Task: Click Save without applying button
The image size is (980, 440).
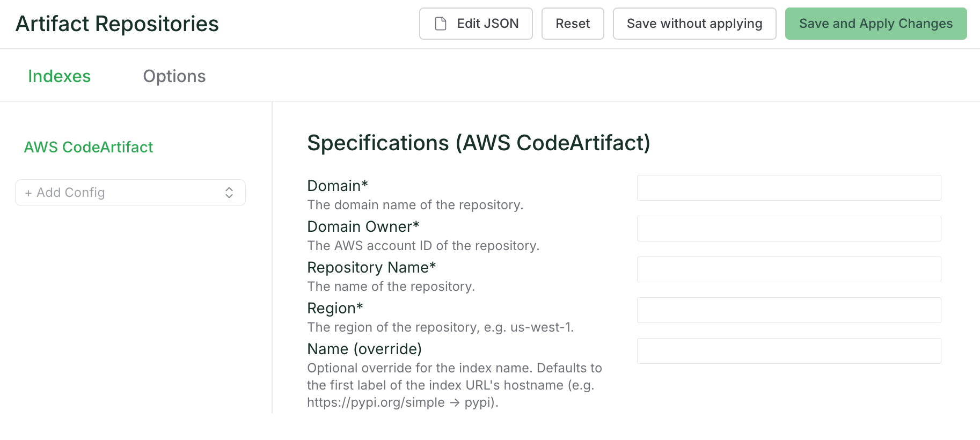Action: tap(694, 24)
